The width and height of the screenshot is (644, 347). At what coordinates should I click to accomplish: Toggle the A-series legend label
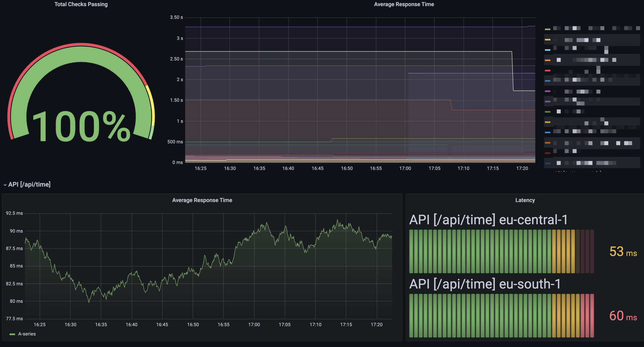tap(27, 334)
